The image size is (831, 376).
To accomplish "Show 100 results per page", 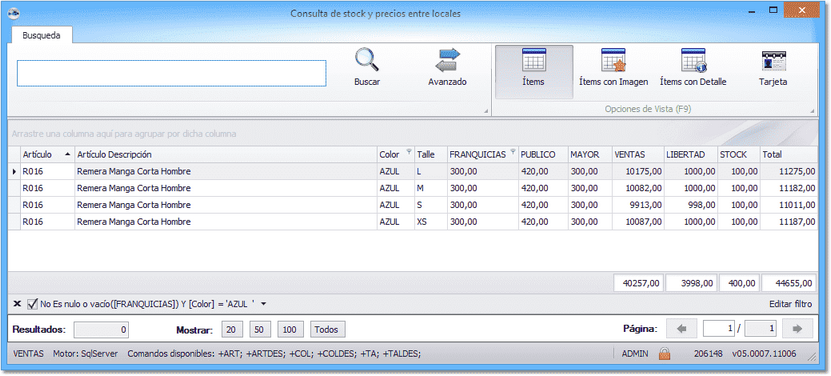I will pos(289,329).
